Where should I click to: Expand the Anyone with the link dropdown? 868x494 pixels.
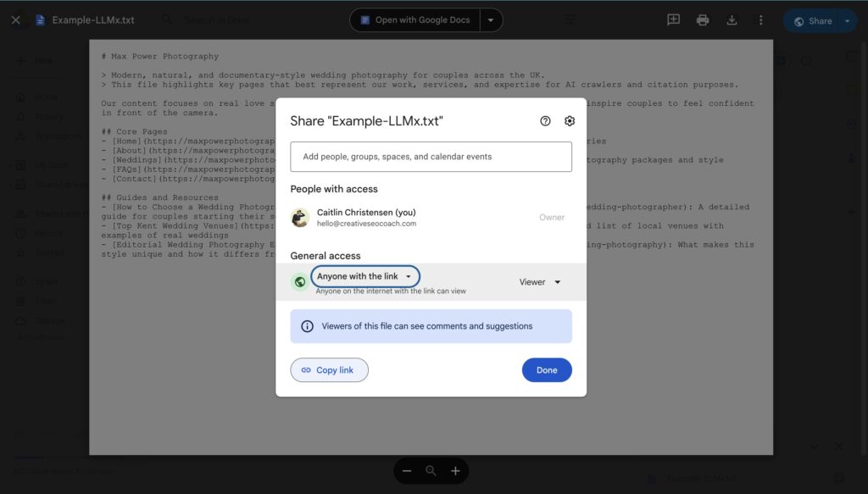coord(364,275)
